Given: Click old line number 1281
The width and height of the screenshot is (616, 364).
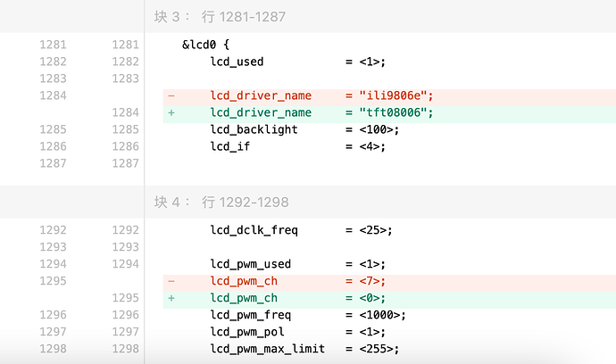Looking at the screenshot, I should point(53,45).
